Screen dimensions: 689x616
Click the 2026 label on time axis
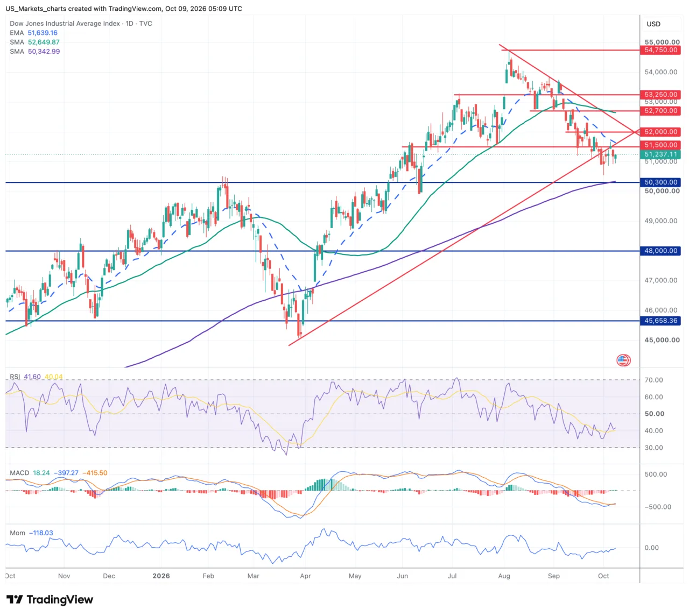pyautogui.click(x=161, y=576)
